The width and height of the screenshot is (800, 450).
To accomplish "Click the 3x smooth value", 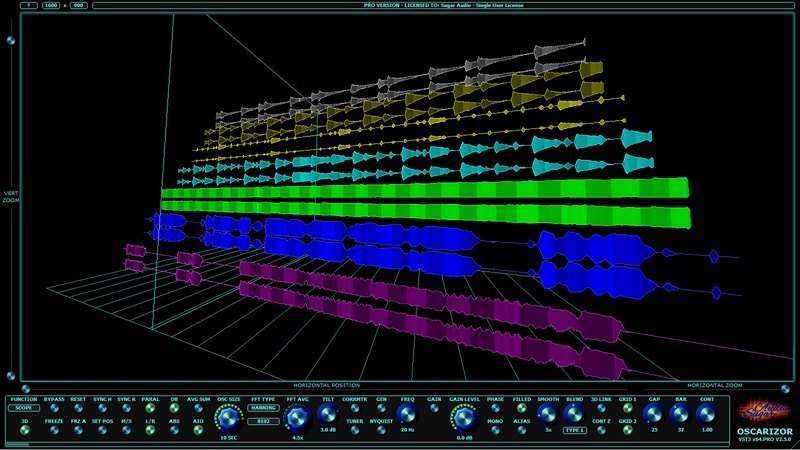I will click(548, 430).
